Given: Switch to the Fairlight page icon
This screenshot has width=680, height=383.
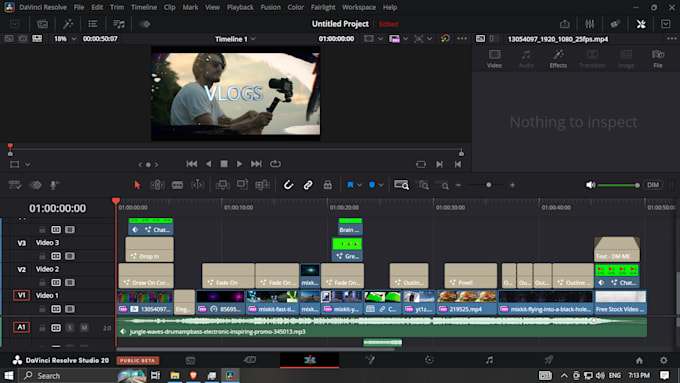Looking at the screenshot, I should (489, 360).
